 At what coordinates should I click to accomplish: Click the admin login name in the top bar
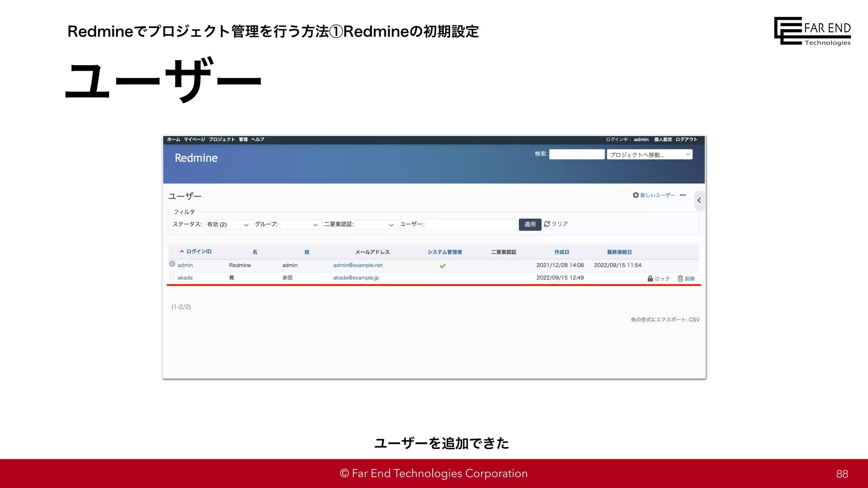(641, 139)
